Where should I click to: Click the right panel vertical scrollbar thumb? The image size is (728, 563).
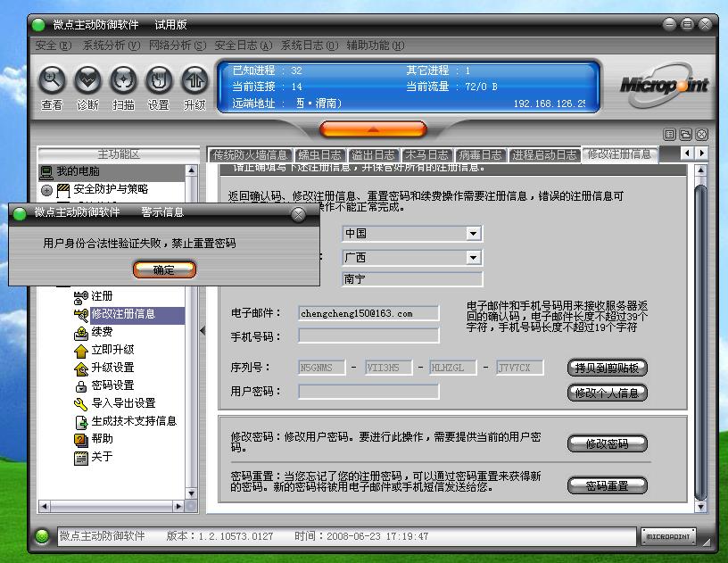pos(700,341)
